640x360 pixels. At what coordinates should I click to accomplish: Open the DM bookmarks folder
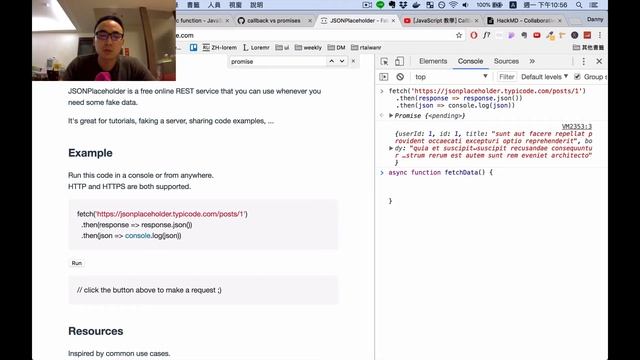pos(336,48)
